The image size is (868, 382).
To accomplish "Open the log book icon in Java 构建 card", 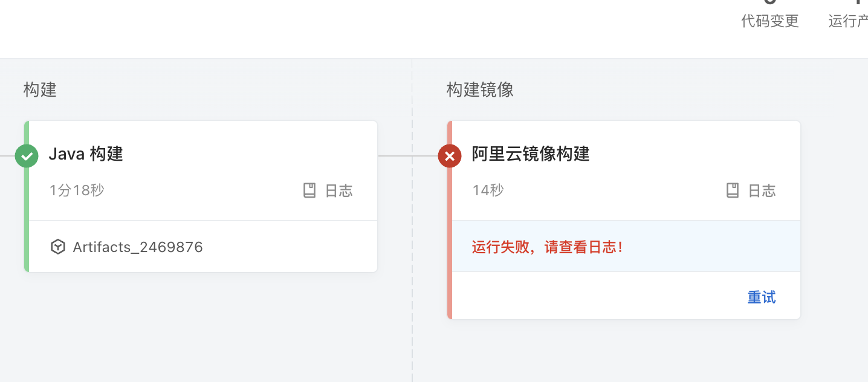I will [x=309, y=191].
